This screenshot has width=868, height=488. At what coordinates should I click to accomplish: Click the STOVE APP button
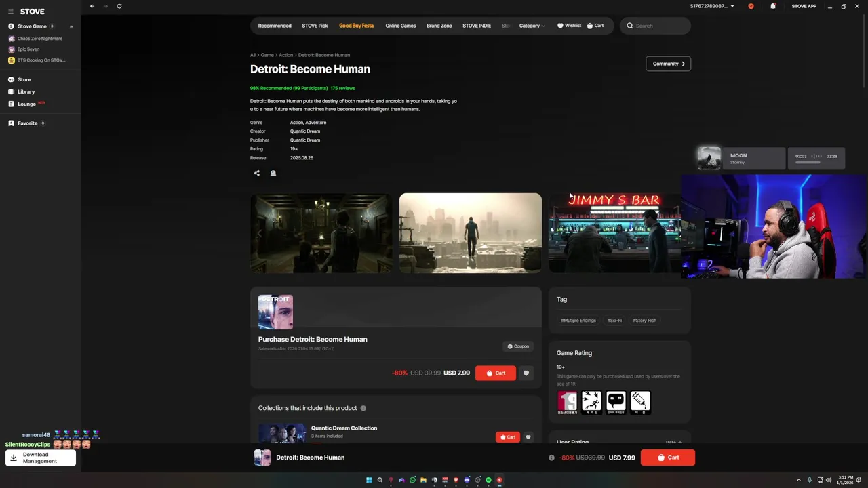click(804, 6)
